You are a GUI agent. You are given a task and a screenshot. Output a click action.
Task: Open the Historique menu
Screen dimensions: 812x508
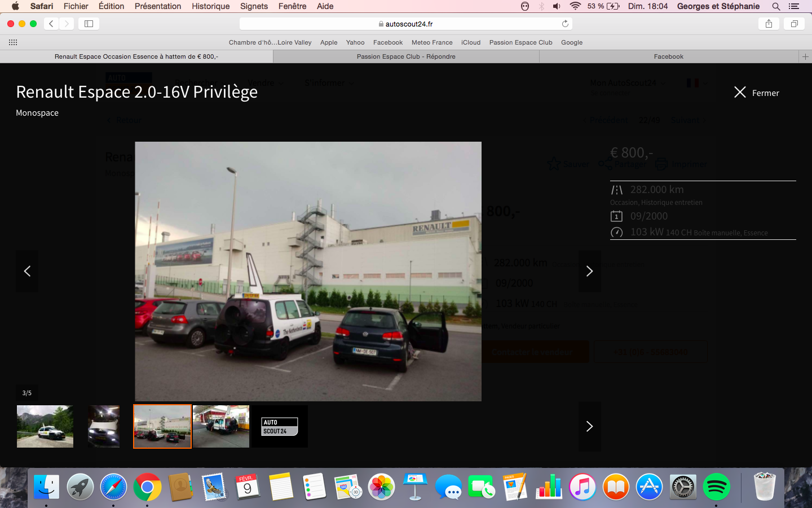pos(210,6)
